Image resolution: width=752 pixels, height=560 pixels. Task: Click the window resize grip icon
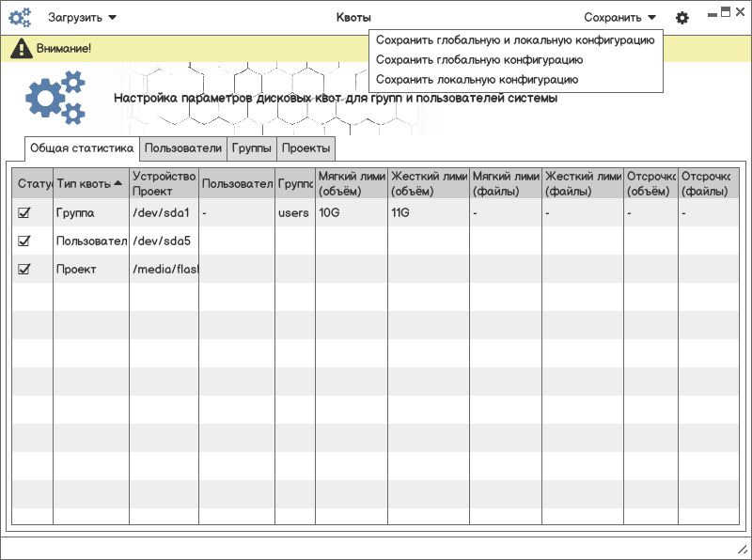(x=742, y=550)
